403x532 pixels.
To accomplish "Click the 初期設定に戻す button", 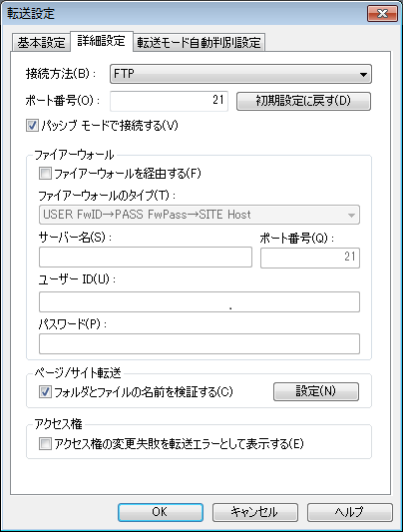I will tap(303, 101).
